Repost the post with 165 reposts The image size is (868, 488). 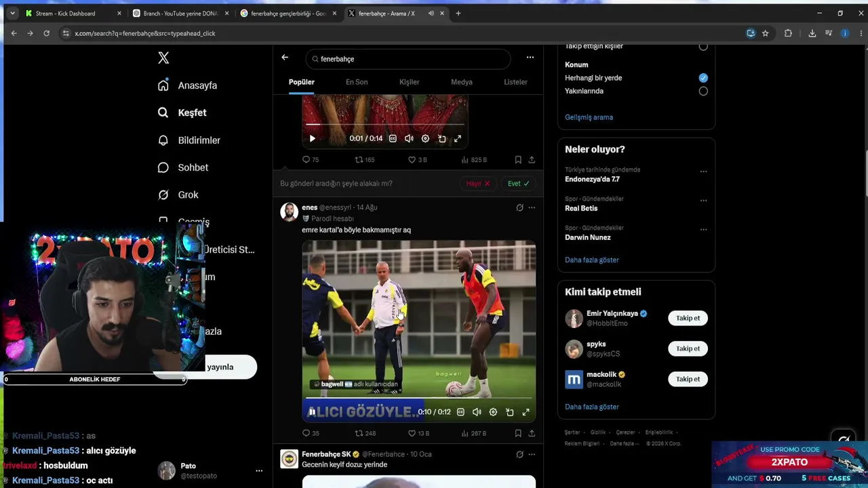pos(365,160)
